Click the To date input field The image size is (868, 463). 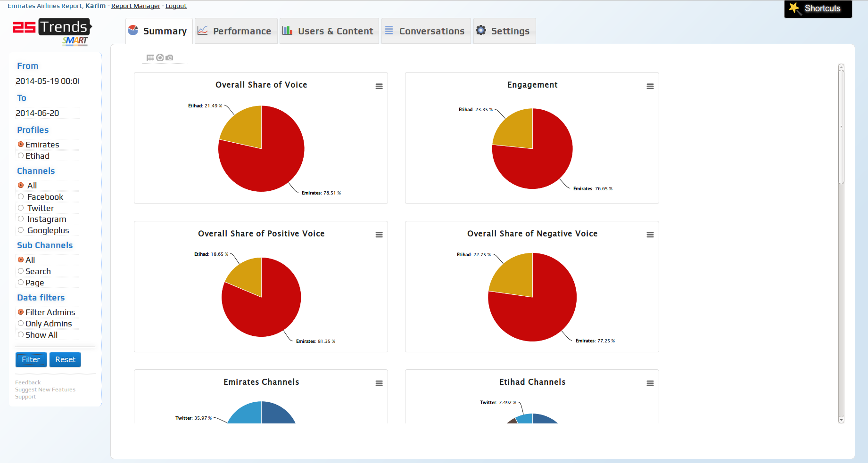tap(47, 113)
